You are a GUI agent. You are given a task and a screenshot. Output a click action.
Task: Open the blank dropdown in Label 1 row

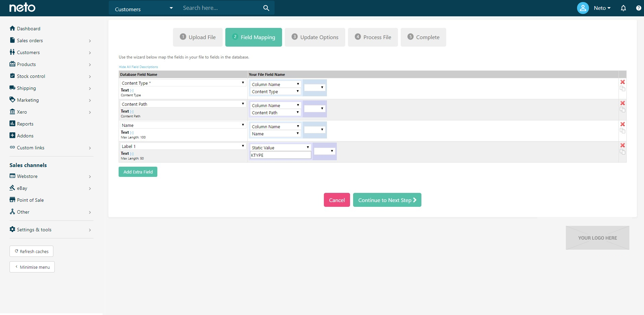[325, 151]
